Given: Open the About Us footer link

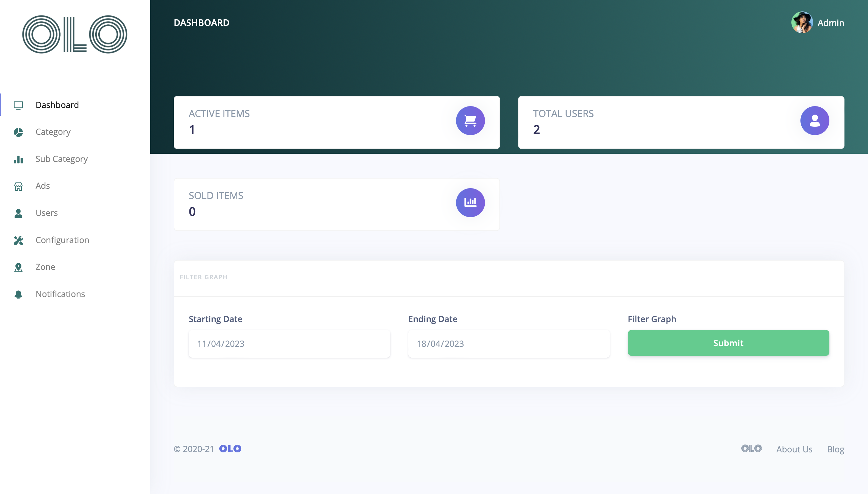Looking at the screenshot, I should pyautogui.click(x=794, y=449).
